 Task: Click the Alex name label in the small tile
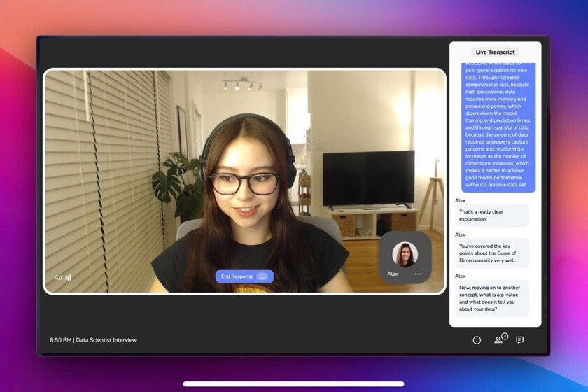393,274
